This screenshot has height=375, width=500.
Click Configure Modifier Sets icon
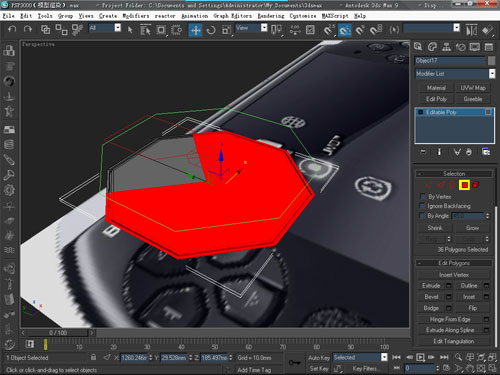(486, 152)
